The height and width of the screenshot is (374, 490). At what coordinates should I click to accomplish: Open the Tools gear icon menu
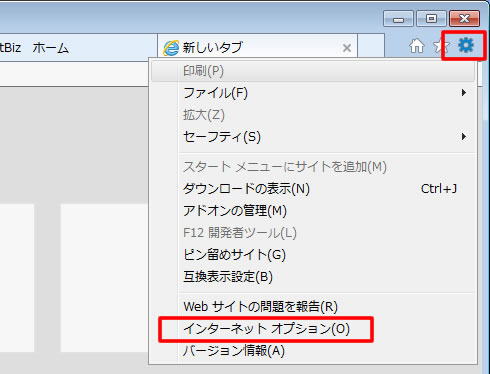[x=466, y=45]
